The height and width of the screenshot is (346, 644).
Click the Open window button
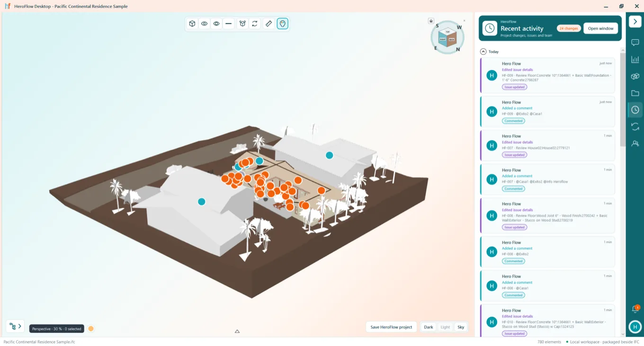tap(600, 28)
